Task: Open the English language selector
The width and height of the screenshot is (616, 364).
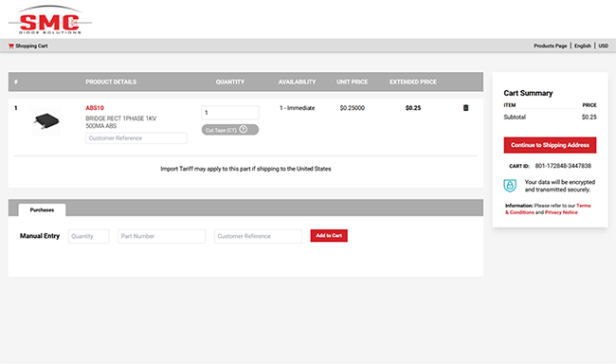Action: (583, 46)
